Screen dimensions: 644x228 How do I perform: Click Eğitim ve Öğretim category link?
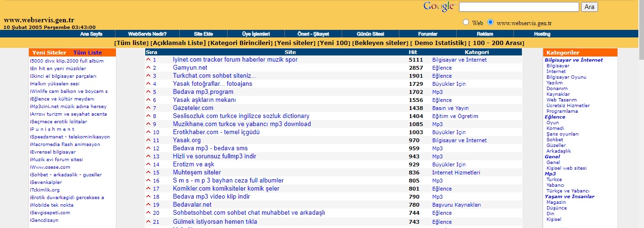455,116
